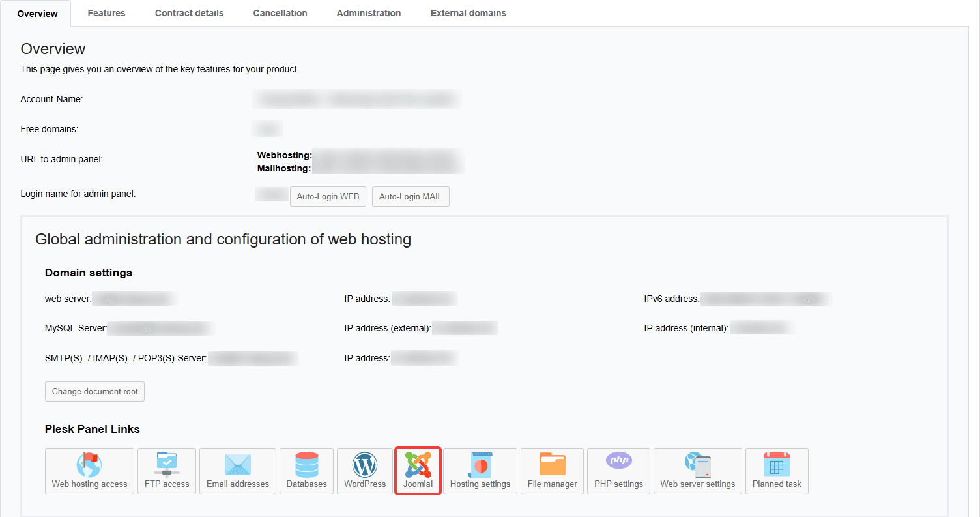Open the Joomla! panel link

pyautogui.click(x=418, y=471)
